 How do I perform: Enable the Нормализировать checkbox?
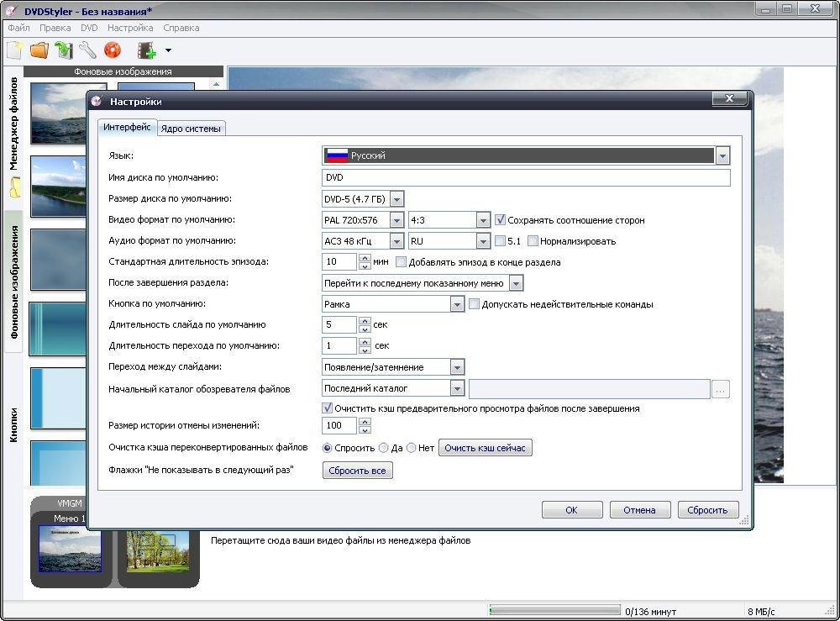pos(533,241)
